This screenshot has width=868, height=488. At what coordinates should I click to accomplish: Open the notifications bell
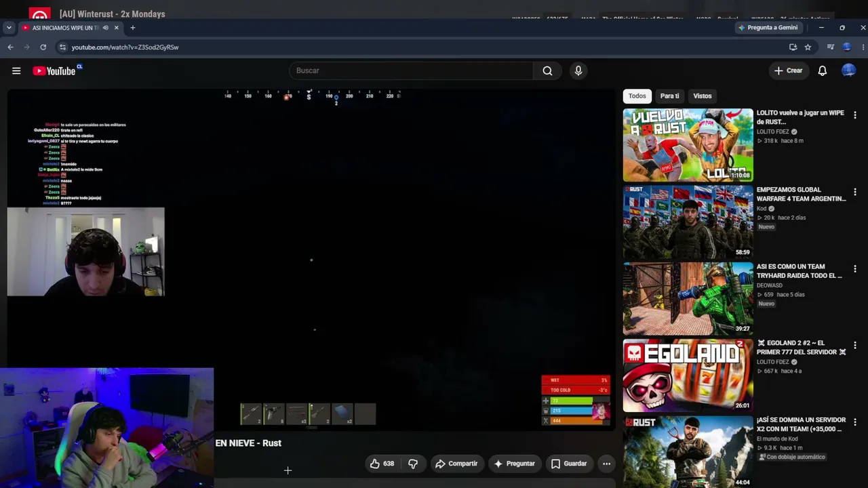tap(822, 70)
